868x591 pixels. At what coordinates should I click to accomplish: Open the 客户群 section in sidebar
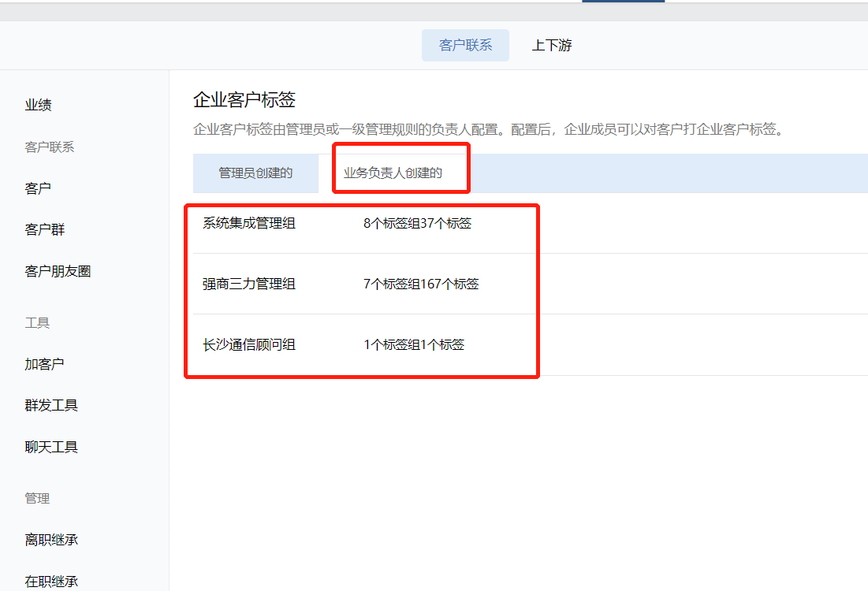pos(44,229)
